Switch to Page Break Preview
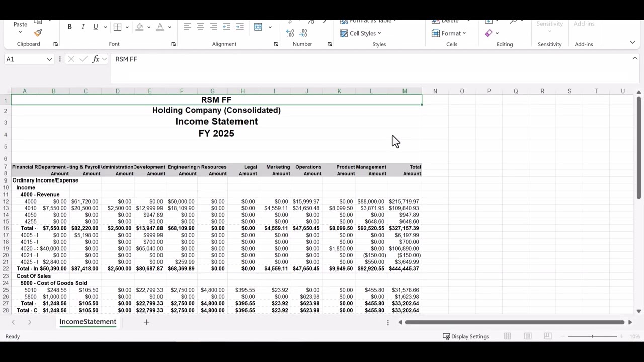This screenshot has height=362, width=644. click(548, 336)
